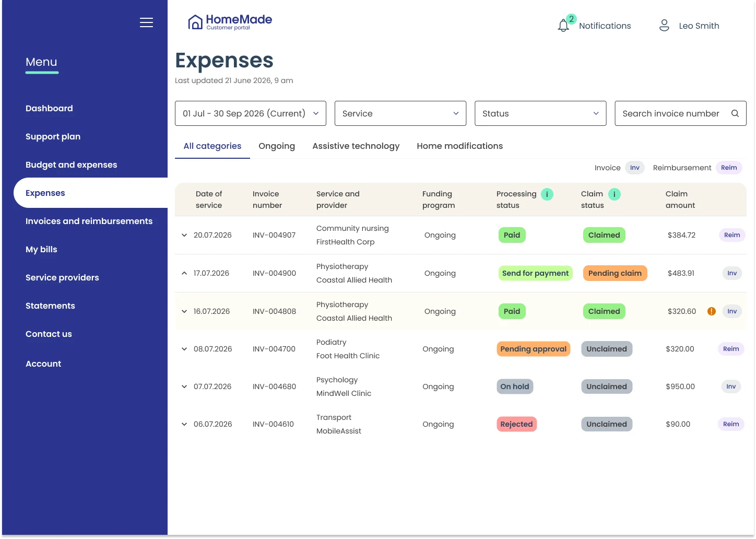The image size is (756, 539).
Task: Open the date range dropdown
Action: [x=251, y=113]
